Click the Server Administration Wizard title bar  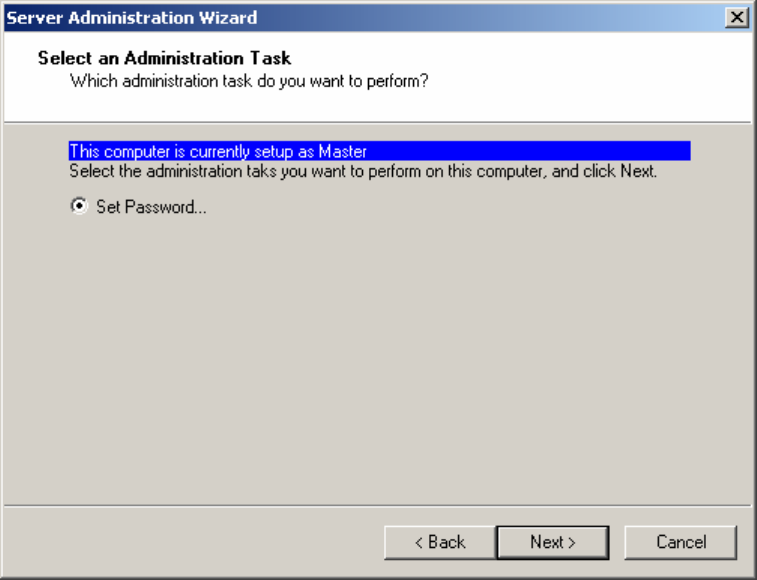coord(400,17)
